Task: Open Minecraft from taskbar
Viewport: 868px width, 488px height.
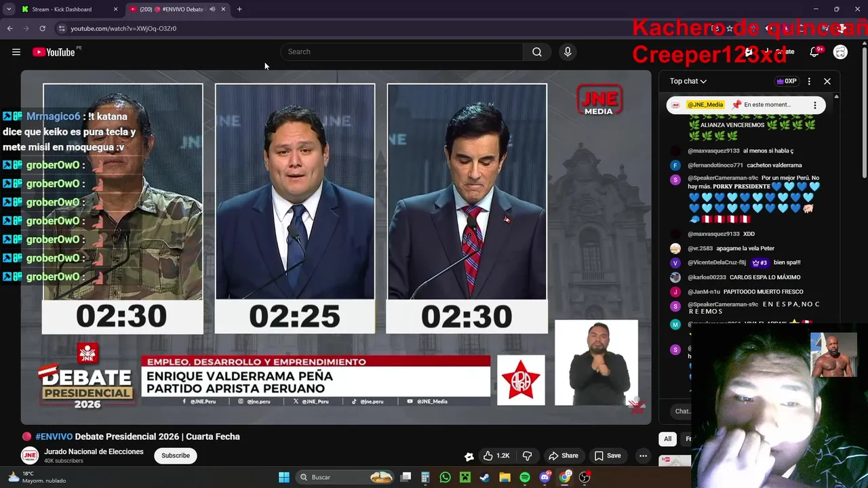Action: tap(465, 477)
